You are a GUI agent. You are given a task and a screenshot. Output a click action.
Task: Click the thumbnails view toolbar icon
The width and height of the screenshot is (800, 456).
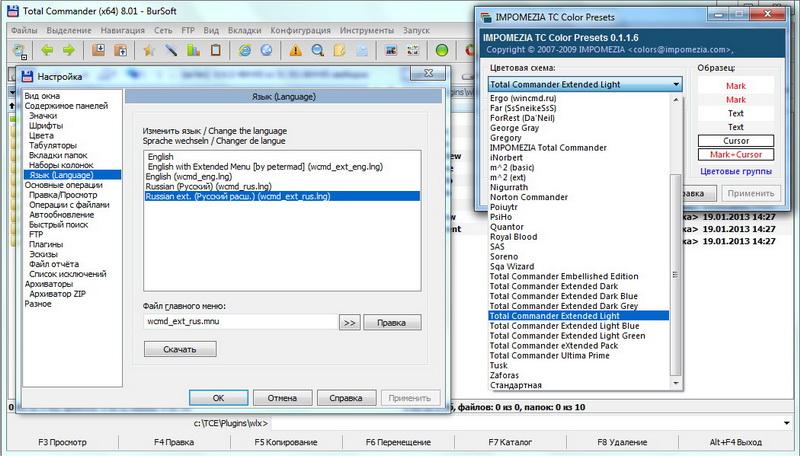[413, 50]
